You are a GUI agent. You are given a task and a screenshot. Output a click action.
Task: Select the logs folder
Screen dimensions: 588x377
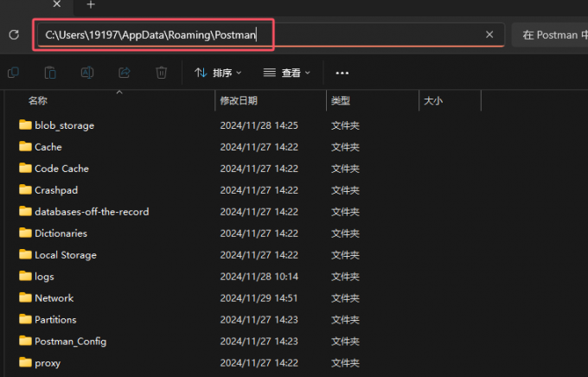click(x=44, y=277)
